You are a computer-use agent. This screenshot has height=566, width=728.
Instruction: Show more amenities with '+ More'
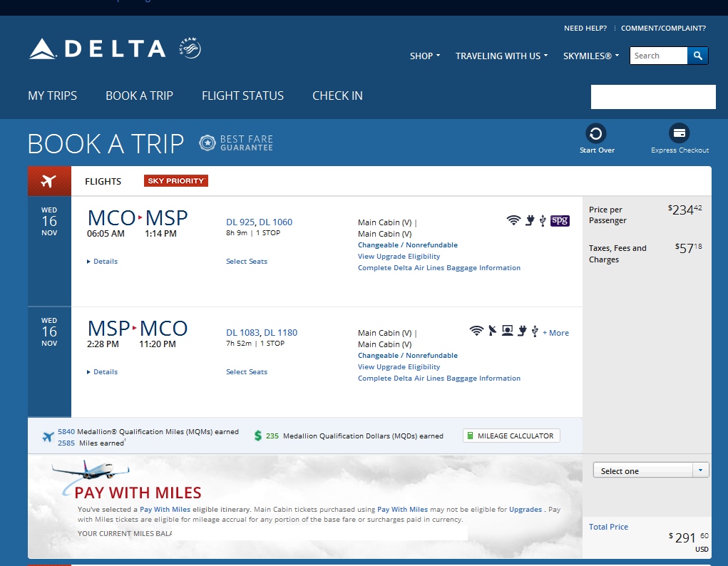click(555, 333)
